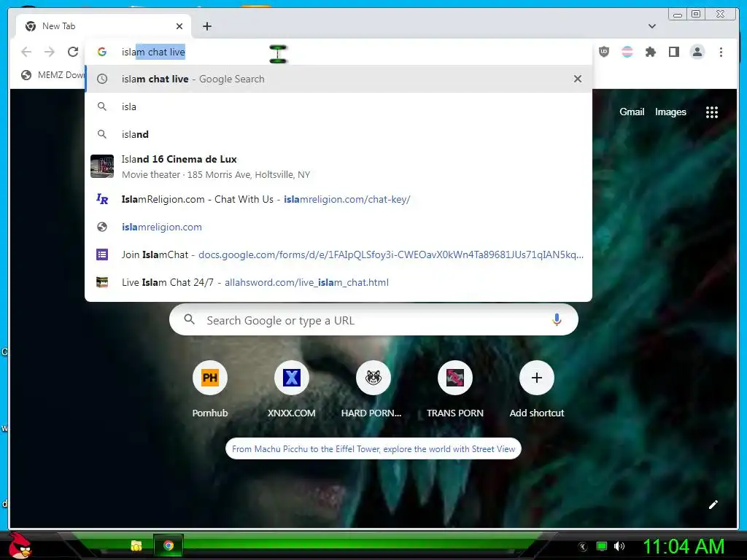Image resolution: width=747 pixels, height=560 pixels.
Task: Open the MEMZ Download bookmark
Action: (x=53, y=75)
